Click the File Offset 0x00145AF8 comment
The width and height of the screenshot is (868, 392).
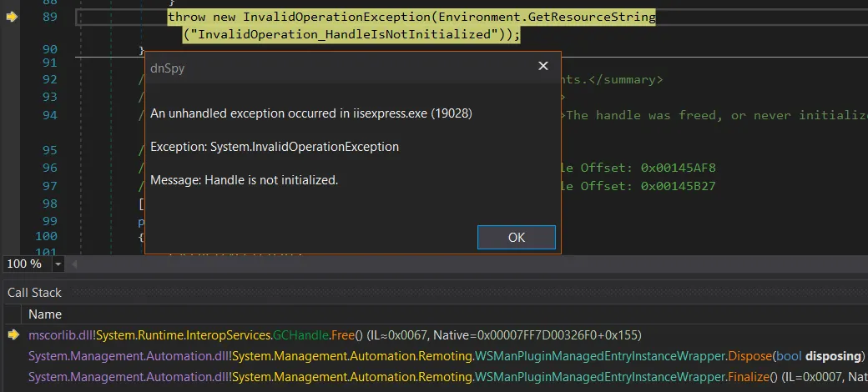click(x=638, y=167)
